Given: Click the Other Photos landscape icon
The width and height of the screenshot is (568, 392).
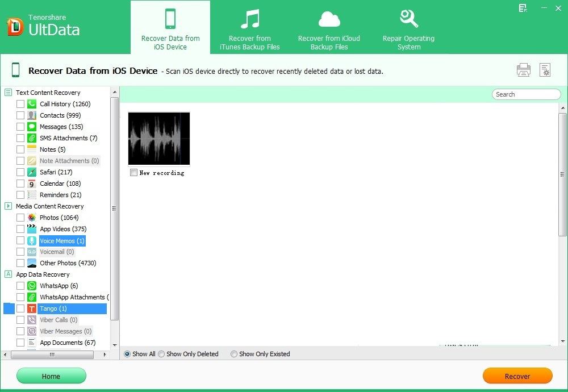Looking at the screenshot, I should point(32,263).
